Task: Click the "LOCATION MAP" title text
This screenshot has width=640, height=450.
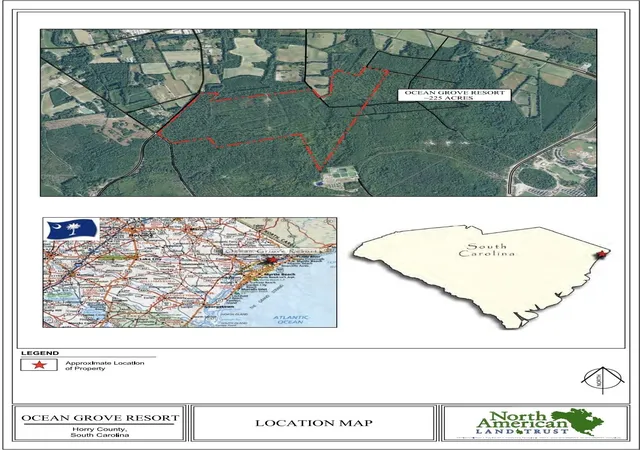Action: (x=314, y=423)
